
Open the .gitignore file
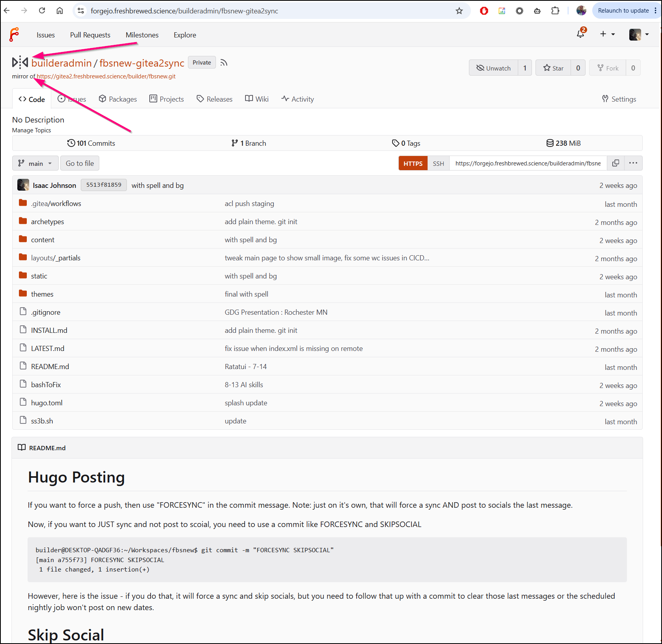coord(46,312)
